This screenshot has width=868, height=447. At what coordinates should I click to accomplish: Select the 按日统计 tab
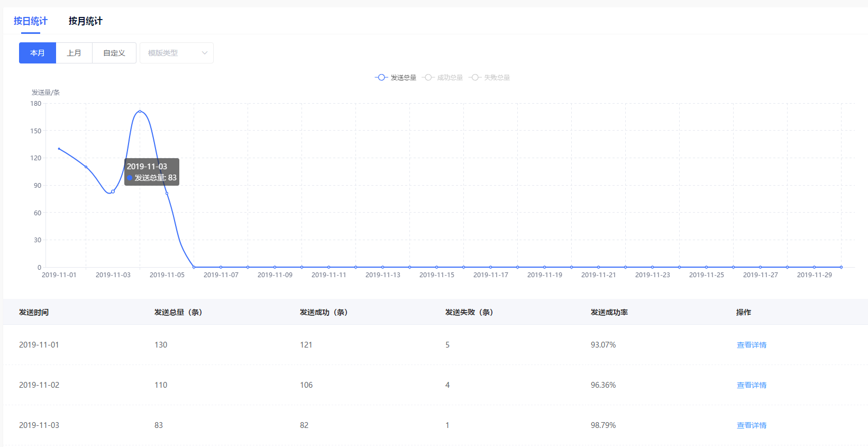click(31, 21)
